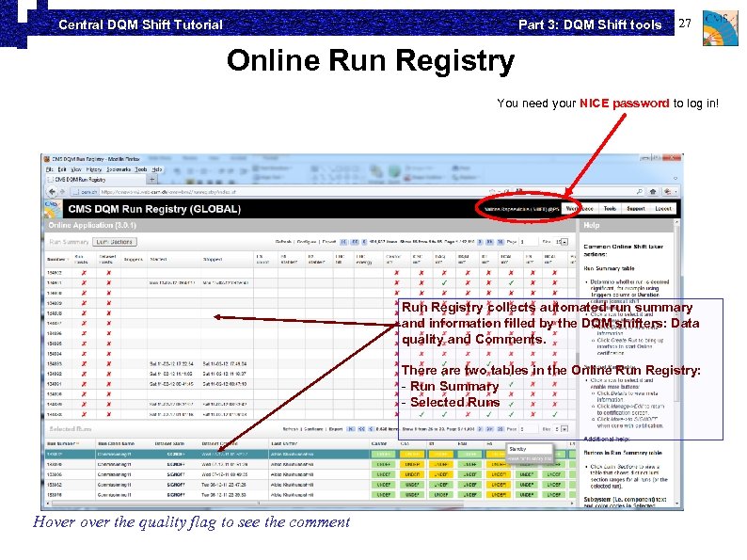Screen dimensions: 747x560
Task: Open the Firefox Edit menu
Action: point(62,169)
